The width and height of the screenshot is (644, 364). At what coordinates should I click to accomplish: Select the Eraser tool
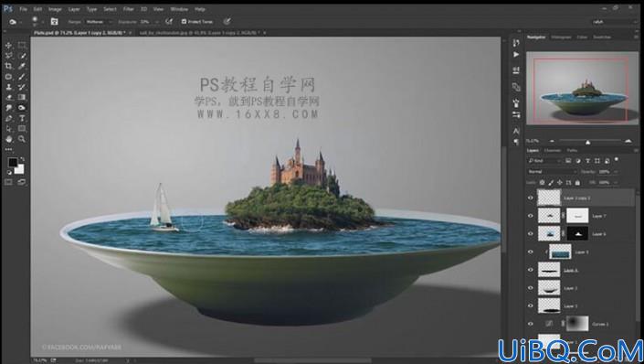8,98
